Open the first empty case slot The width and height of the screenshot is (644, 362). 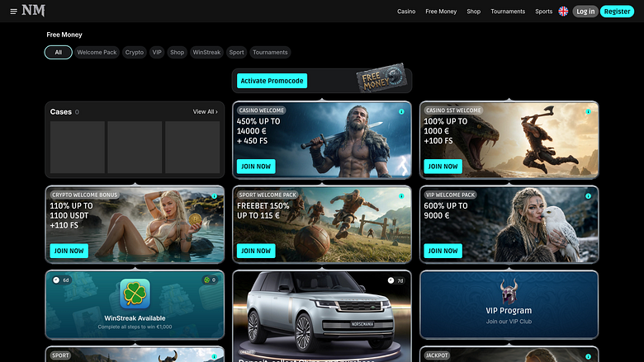pos(78,147)
